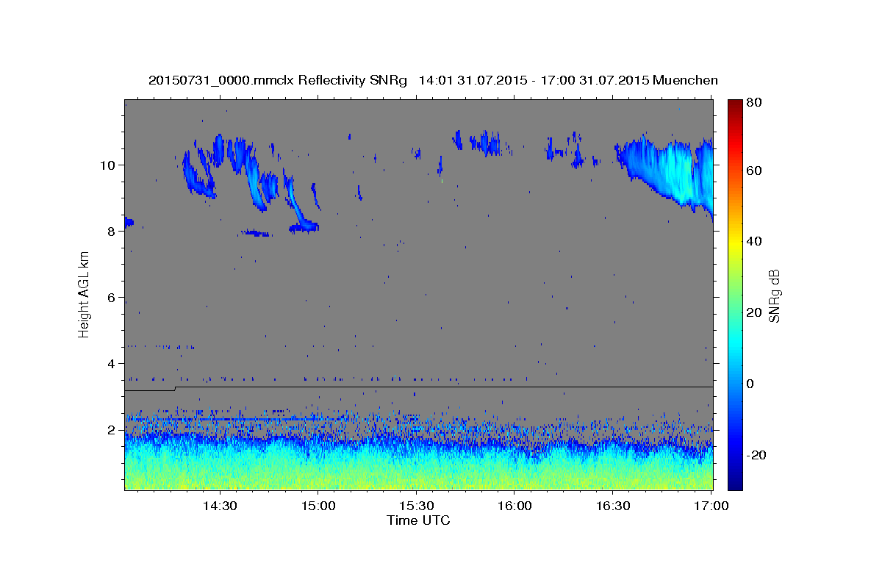Click the 15:00 time tick label
882x588 pixels.
tap(318, 506)
